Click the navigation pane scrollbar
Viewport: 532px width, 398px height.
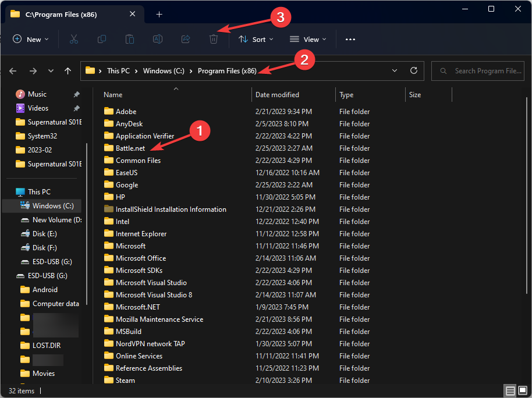tap(87, 224)
